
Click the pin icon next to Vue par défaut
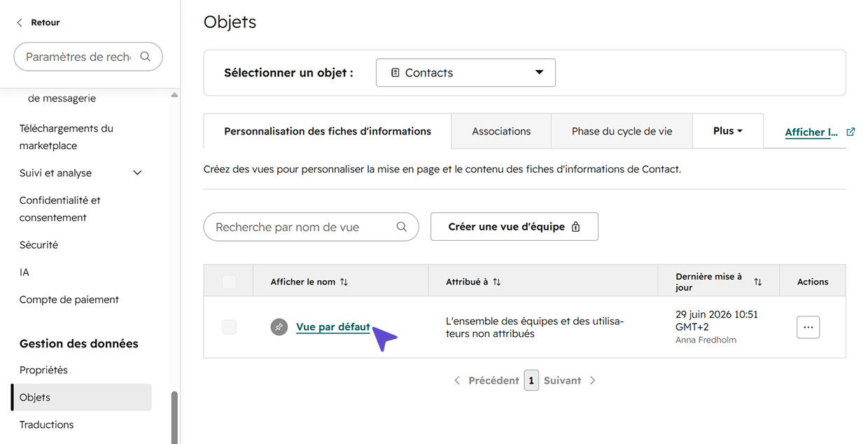coord(279,327)
